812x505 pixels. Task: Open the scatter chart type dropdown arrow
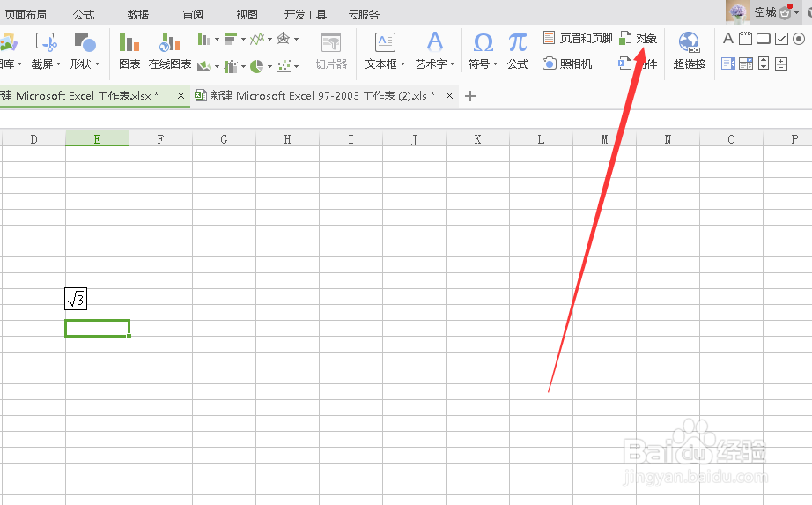(296, 66)
